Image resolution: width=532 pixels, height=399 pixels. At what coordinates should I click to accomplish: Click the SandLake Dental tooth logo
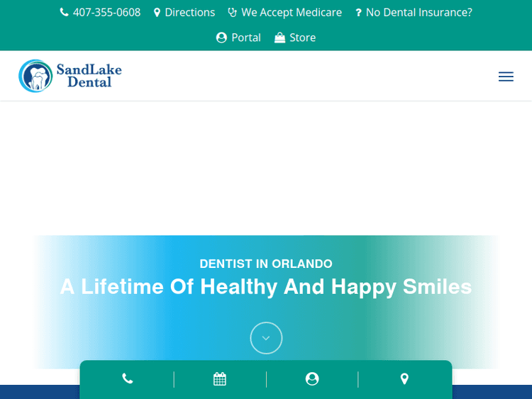pyautogui.click(x=35, y=76)
